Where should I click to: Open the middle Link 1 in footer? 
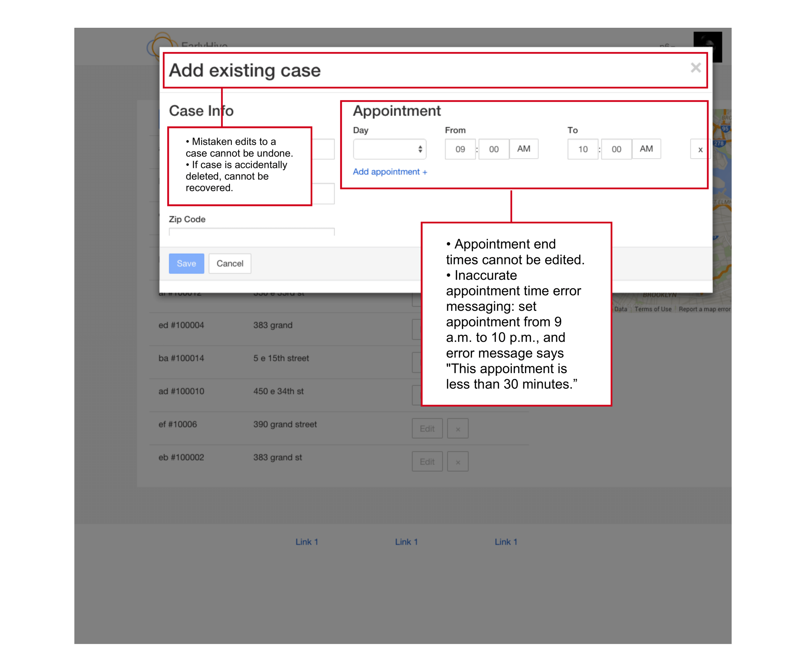[407, 542]
